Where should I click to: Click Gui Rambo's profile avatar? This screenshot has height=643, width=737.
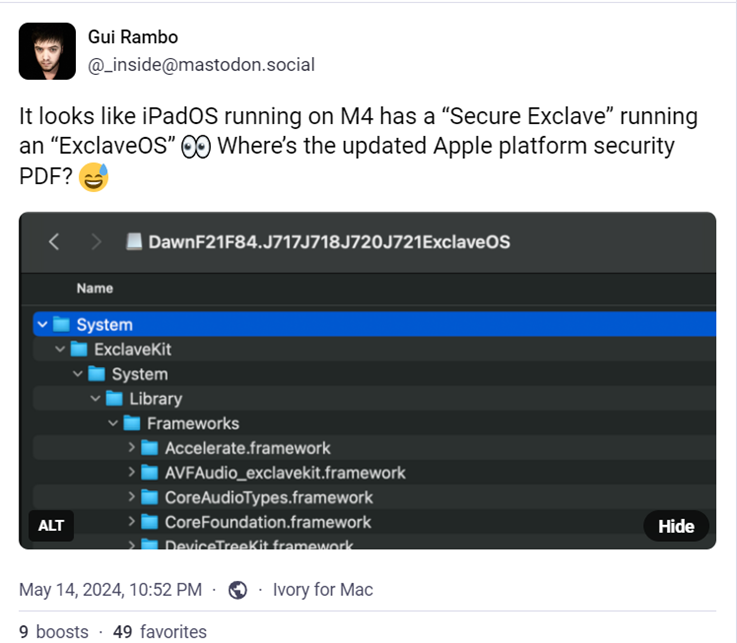click(x=47, y=51)
